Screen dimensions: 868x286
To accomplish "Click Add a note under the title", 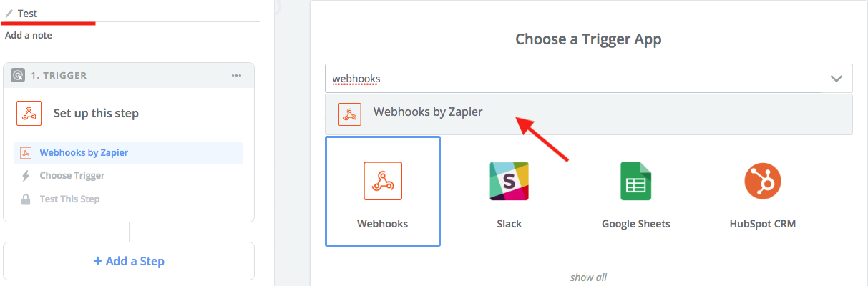I will 29,35.
